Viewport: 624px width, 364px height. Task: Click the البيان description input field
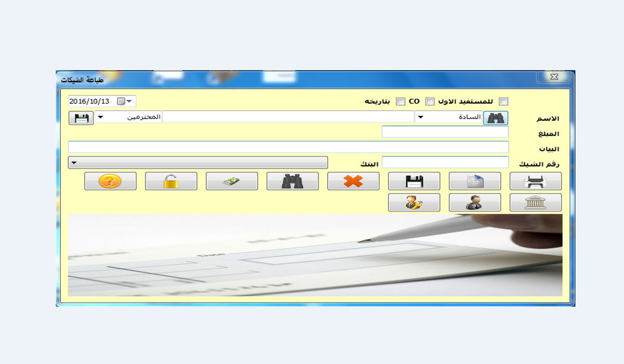(x=288, y=147)
